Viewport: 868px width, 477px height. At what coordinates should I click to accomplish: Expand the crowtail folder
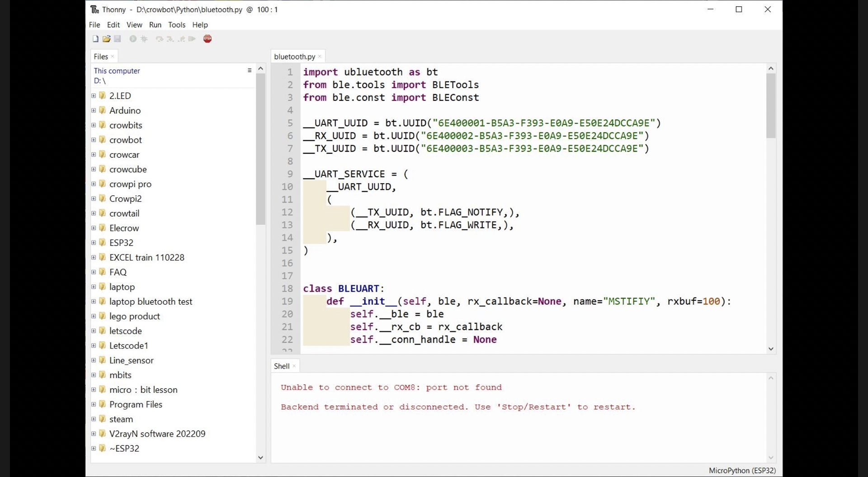[94, 213]
